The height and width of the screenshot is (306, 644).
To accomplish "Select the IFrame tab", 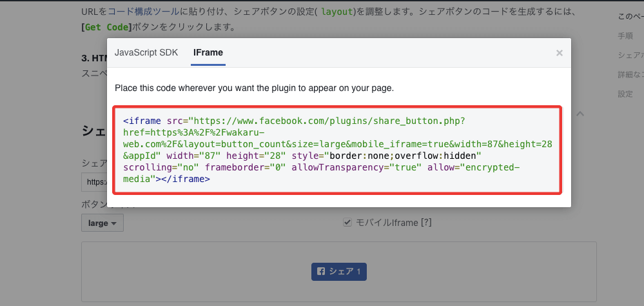I will pos(208,52).
